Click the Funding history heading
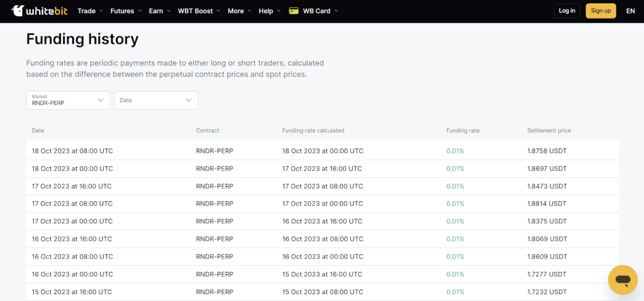 coord(82,39)
